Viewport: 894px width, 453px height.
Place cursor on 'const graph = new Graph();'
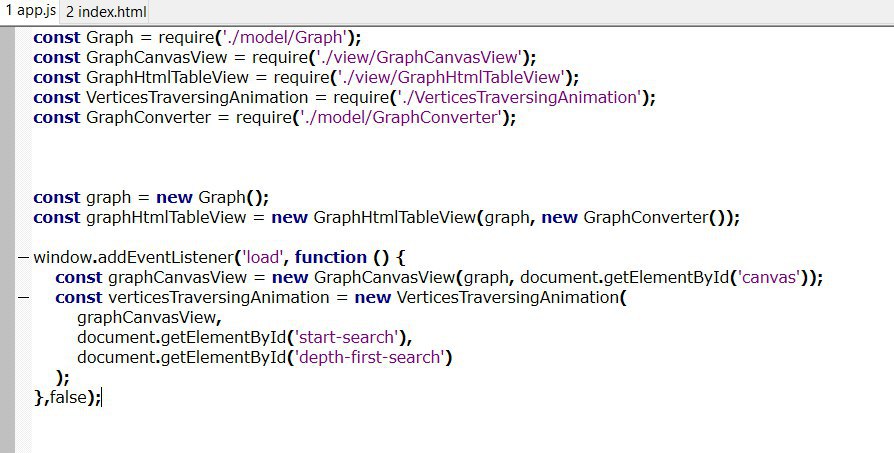(151, 198)
